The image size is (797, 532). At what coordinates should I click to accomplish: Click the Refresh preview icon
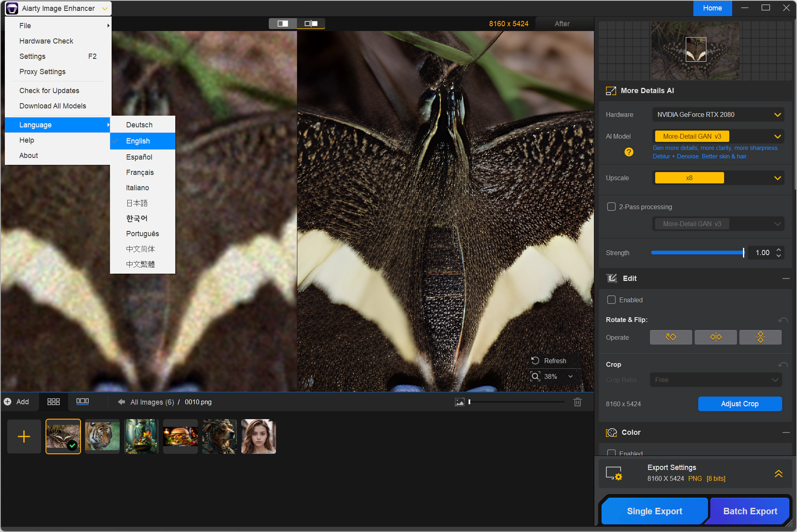click(x=535, y=361)
